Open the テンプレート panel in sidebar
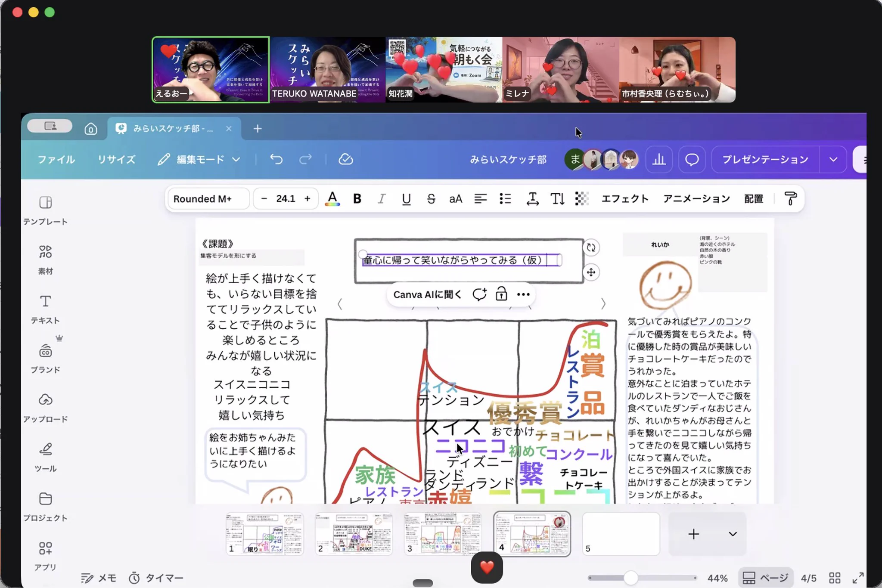 coord(45,210)
